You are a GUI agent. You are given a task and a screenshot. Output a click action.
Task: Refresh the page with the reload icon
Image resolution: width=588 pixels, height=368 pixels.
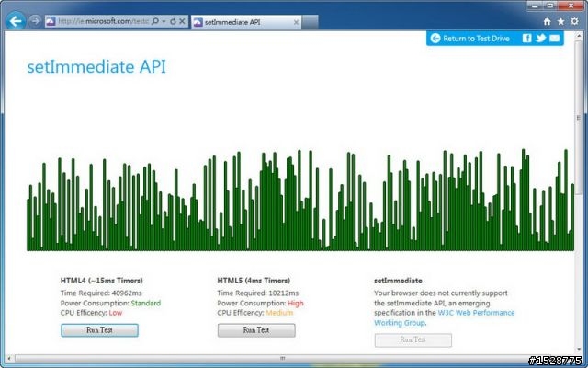pyautogui.click(x=173, y=22)
